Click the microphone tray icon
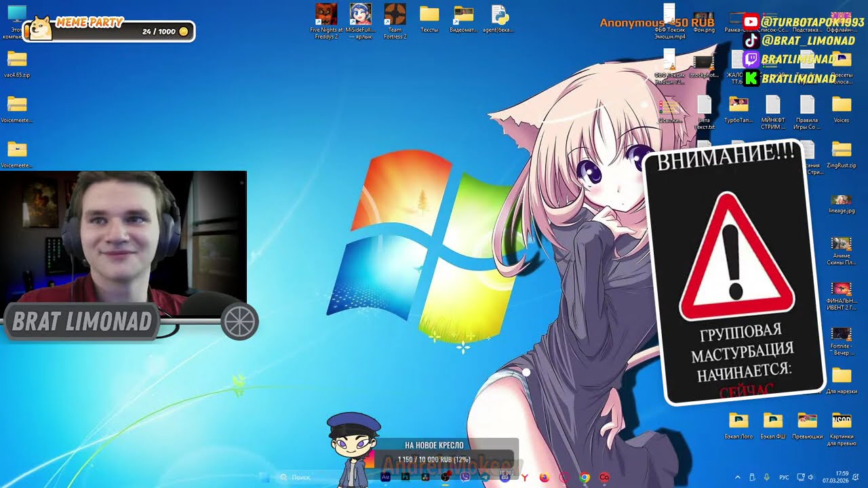The height and width of the screenshot is (488, 868). (x=766, y=477)
